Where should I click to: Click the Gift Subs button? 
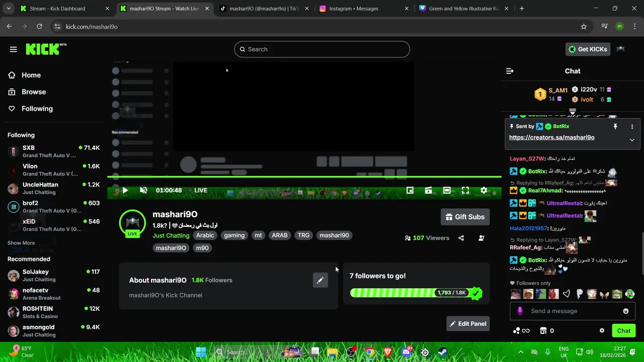click(465, 217)
